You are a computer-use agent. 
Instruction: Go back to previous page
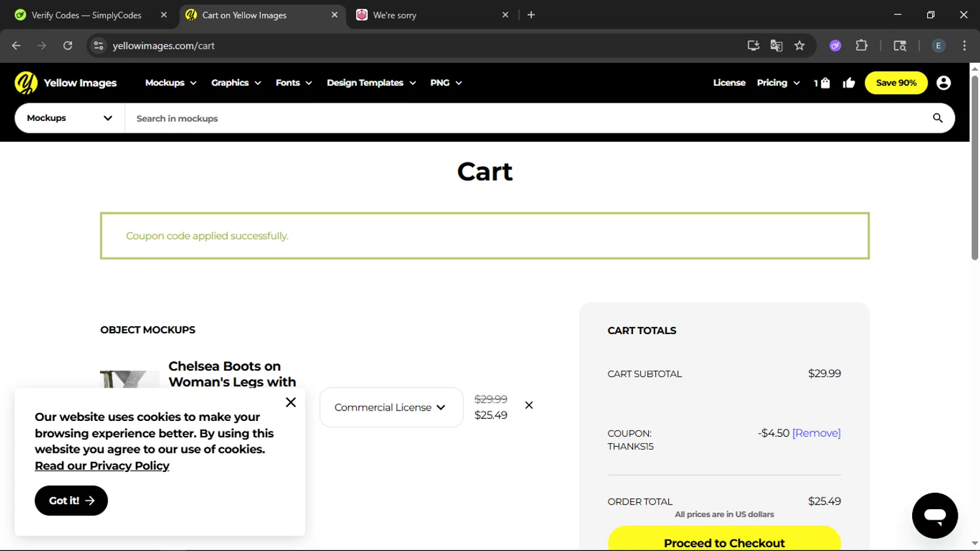pyautogui.click(x=16, y=46)
